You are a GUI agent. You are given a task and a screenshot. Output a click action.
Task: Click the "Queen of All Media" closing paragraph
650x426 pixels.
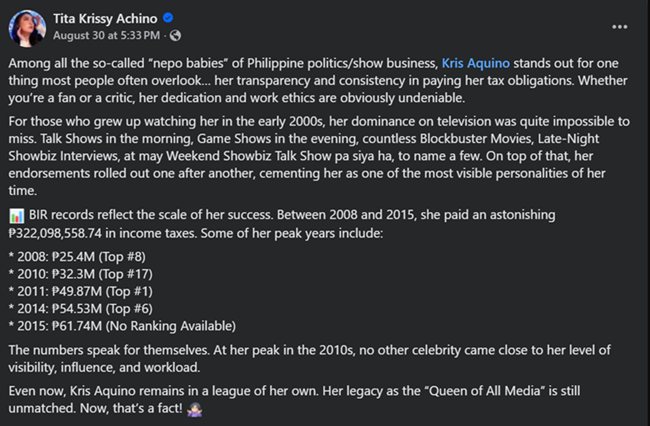pyautogui.click(x=294, y=399)
